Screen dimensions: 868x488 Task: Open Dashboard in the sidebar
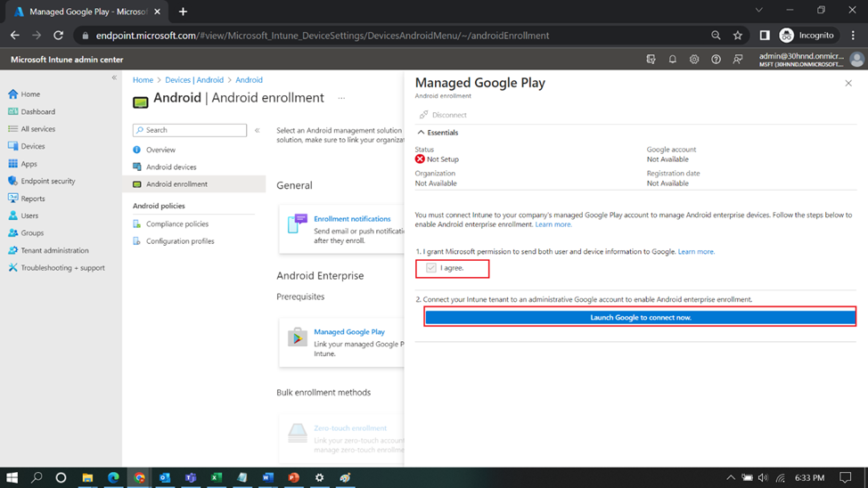[x=31, y=111]
